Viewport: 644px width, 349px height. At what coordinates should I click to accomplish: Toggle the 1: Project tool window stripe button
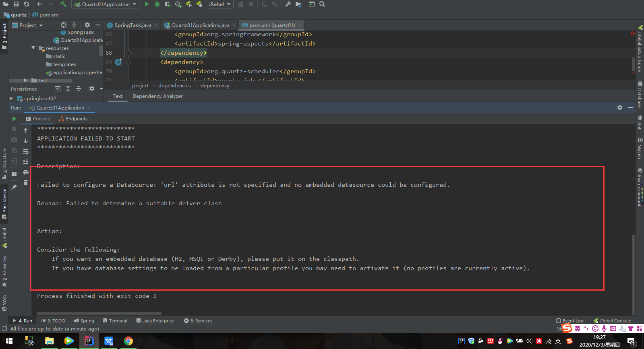(x=4, y=36)
